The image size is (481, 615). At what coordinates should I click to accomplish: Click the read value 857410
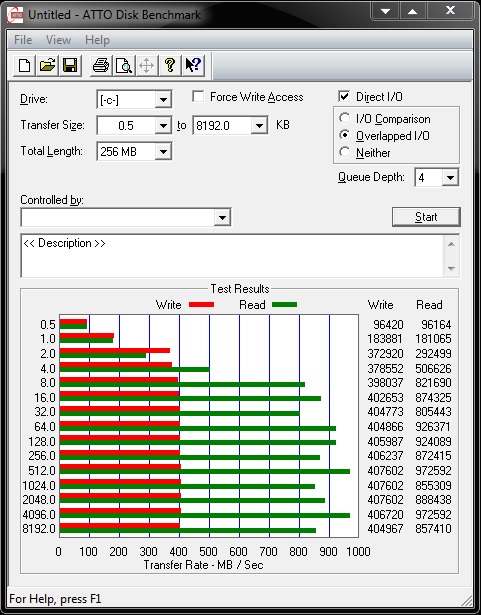point(433,528)
